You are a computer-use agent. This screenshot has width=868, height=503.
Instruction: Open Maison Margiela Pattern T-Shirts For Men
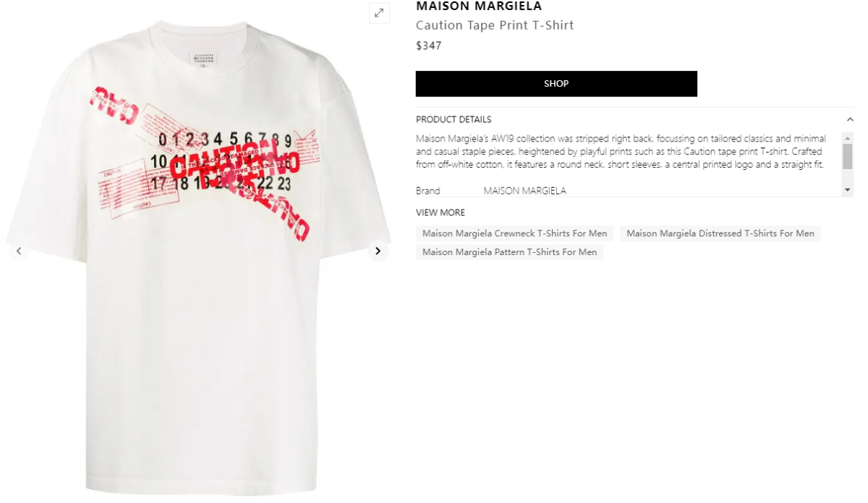(x=510, y=252)
